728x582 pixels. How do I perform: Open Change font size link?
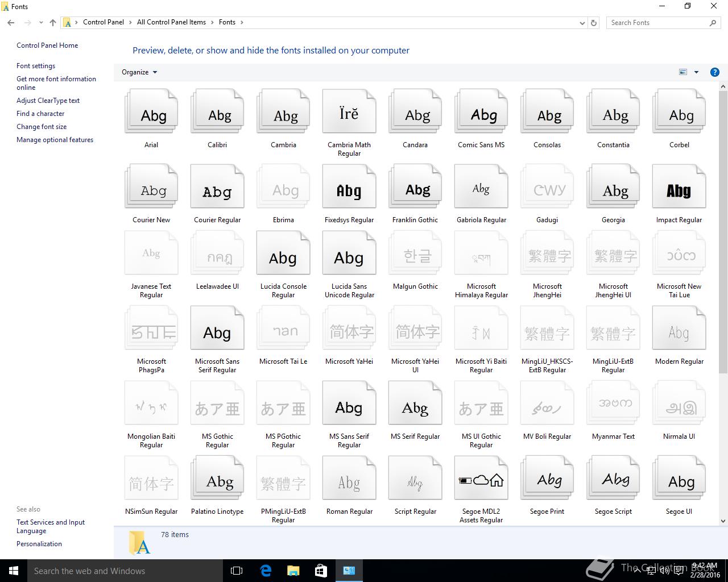click(42, 127)
